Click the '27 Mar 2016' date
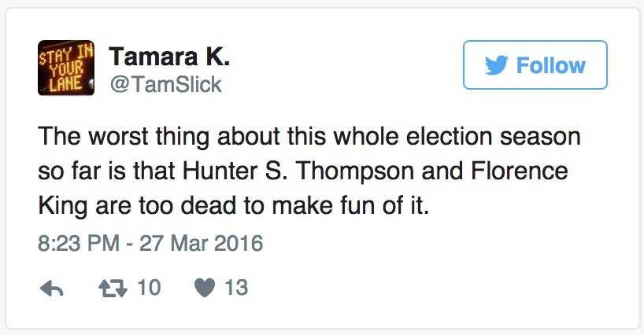The width and height of the screenshot is (644, 335). (x=202, y=243)
